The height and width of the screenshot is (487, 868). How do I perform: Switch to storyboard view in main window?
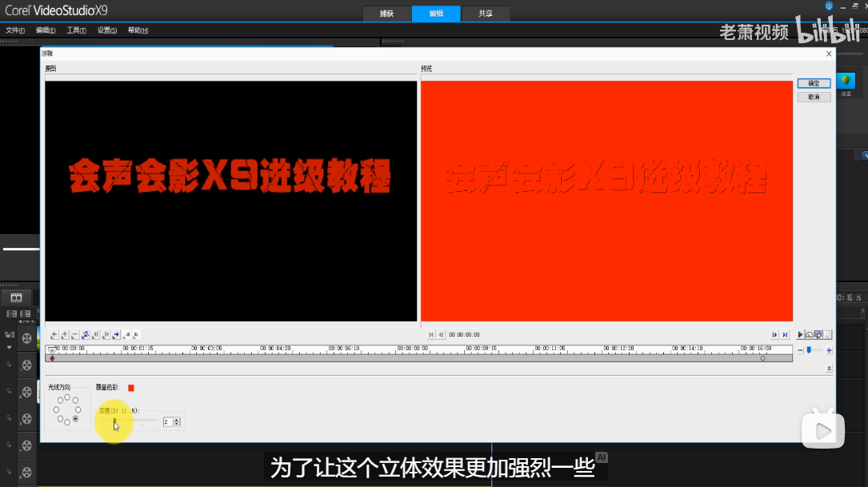point(16,297)
